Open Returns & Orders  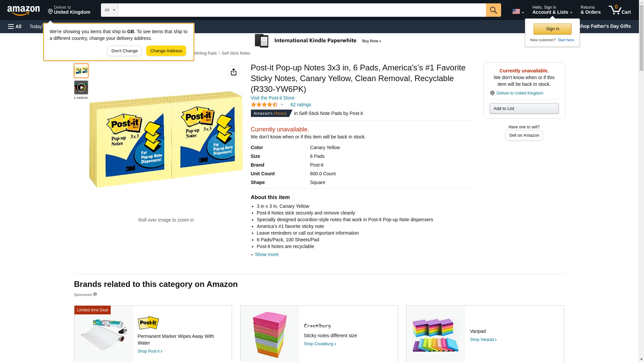click(x=590, y=10)
